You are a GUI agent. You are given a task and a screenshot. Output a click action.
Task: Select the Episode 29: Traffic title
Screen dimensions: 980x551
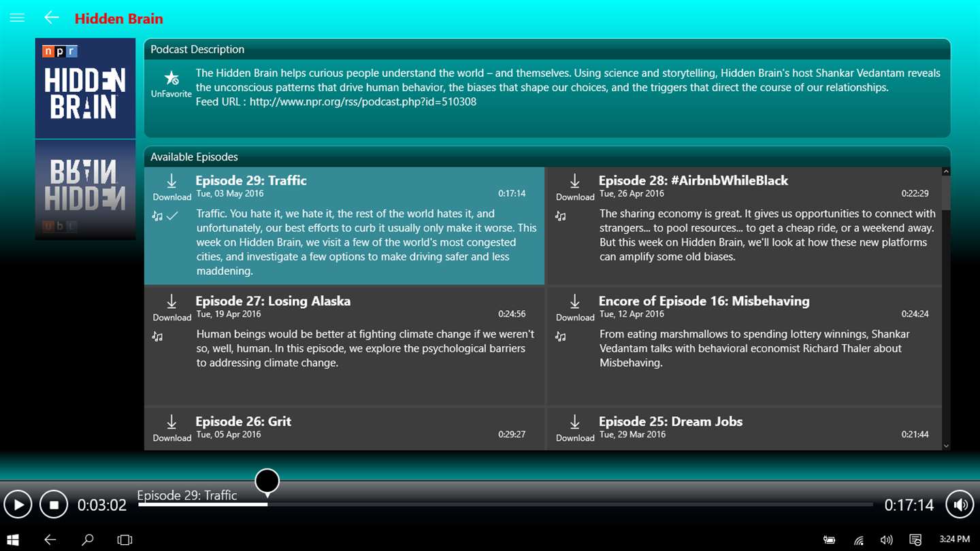pyautogui.click(x=251, y=180)
